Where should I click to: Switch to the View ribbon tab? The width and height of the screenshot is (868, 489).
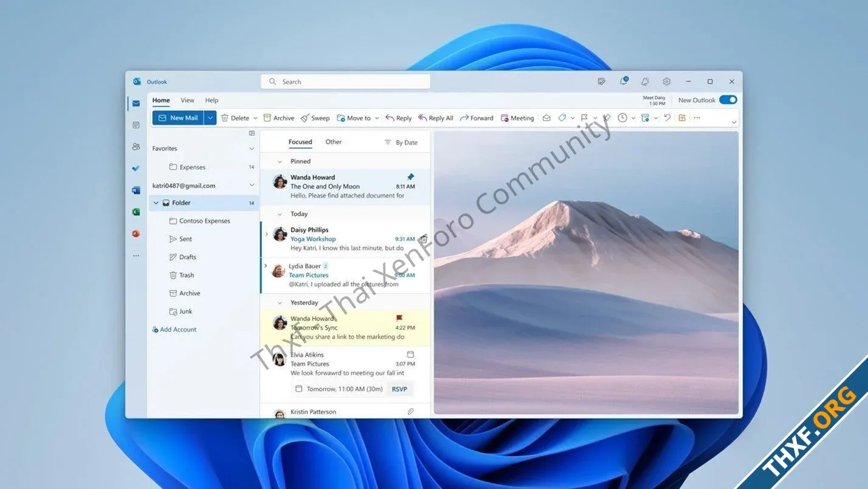187,100
